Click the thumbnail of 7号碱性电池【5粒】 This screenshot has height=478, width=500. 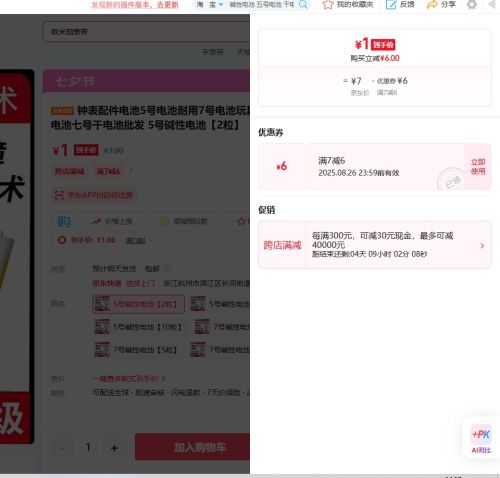(102, 350)
